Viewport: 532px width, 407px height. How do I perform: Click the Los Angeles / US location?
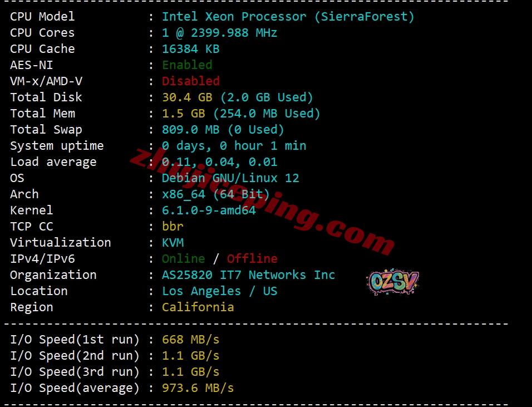(219, 291)
